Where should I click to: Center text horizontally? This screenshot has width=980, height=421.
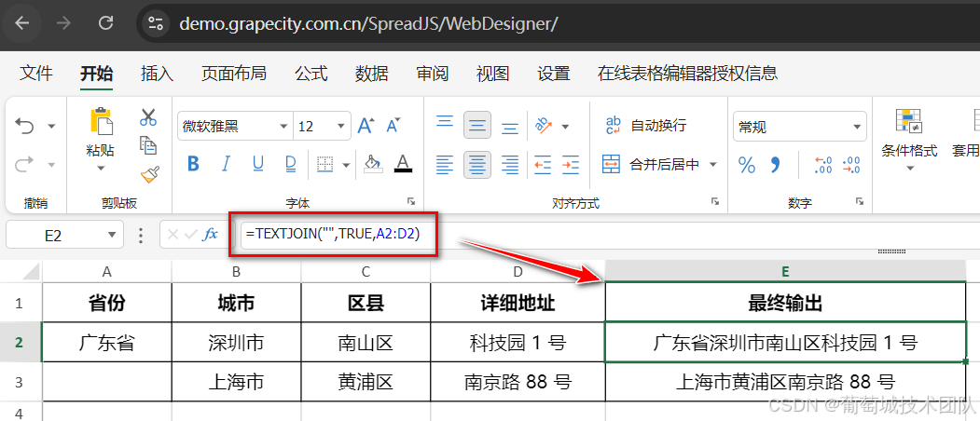point(476,165)
